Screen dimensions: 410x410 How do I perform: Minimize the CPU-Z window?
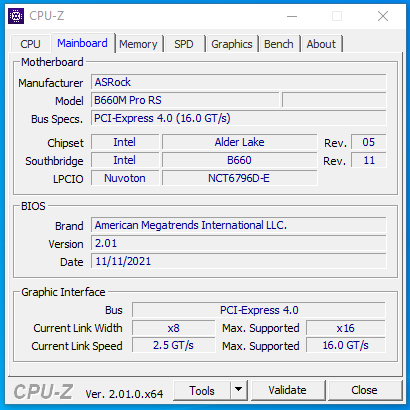(292, 16)
